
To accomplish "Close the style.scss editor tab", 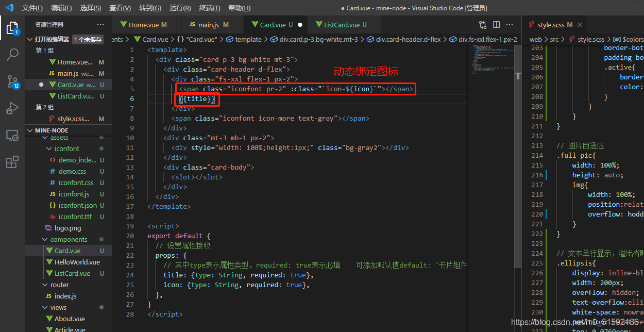I will tap(580, 25).
